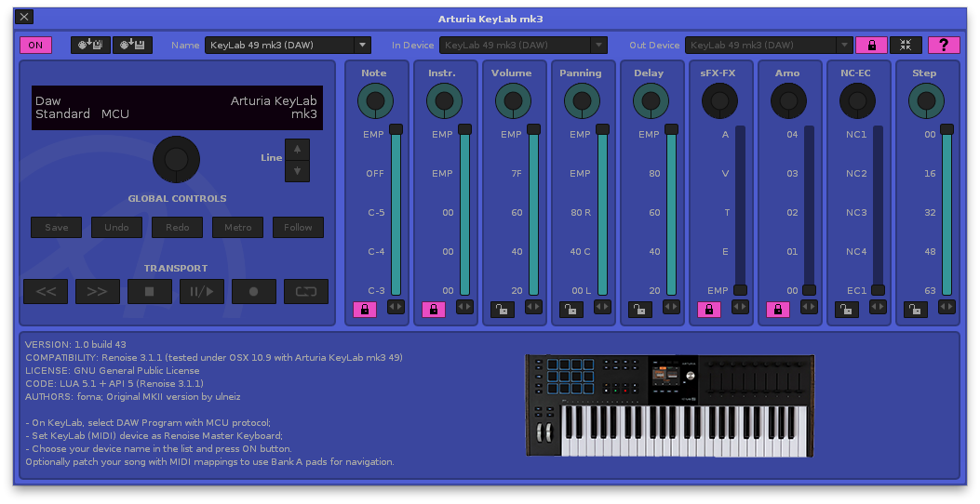Open help with the question mark icon
The width and height of the screenshot is (980, 504).
pos(944,45)
